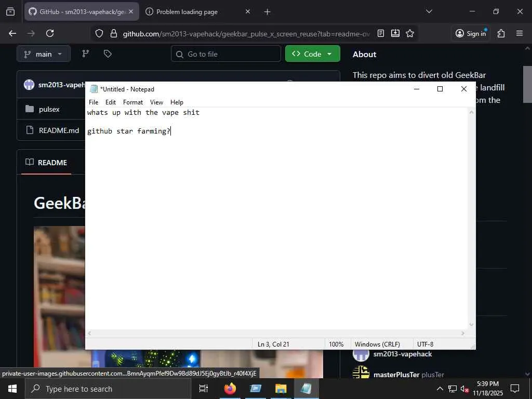Open Notepad Edit menu
This screenshot has width=532, height=399.
tap(111, 102)
